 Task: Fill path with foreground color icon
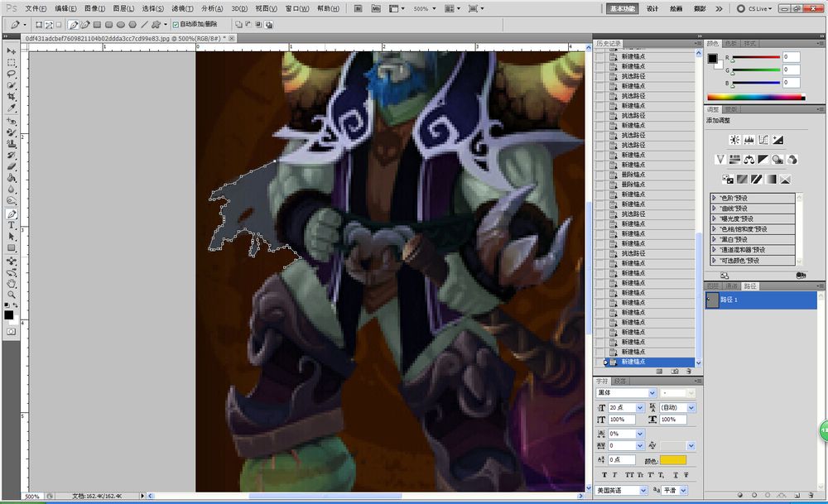[x=740, y=495]
